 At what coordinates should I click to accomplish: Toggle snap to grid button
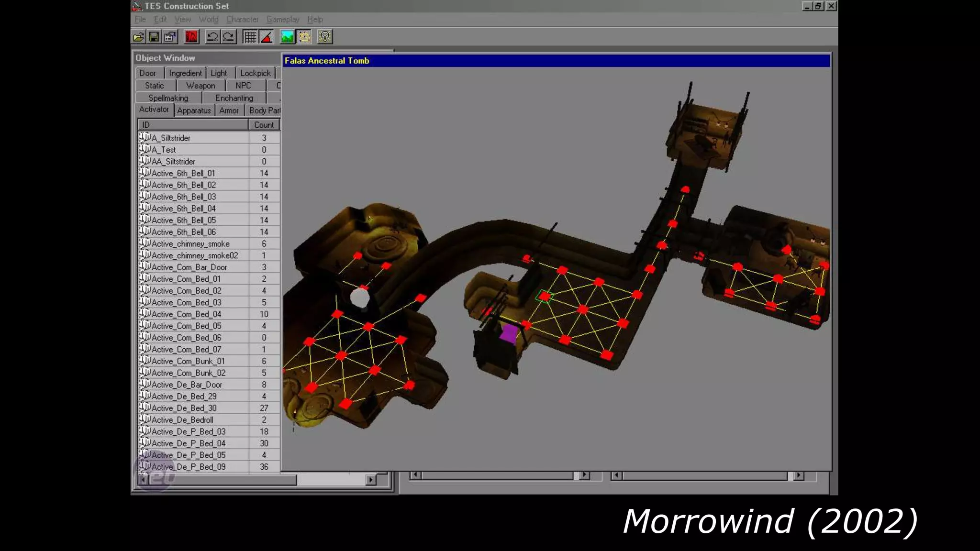pyautogui.click(x=250, y=37)
